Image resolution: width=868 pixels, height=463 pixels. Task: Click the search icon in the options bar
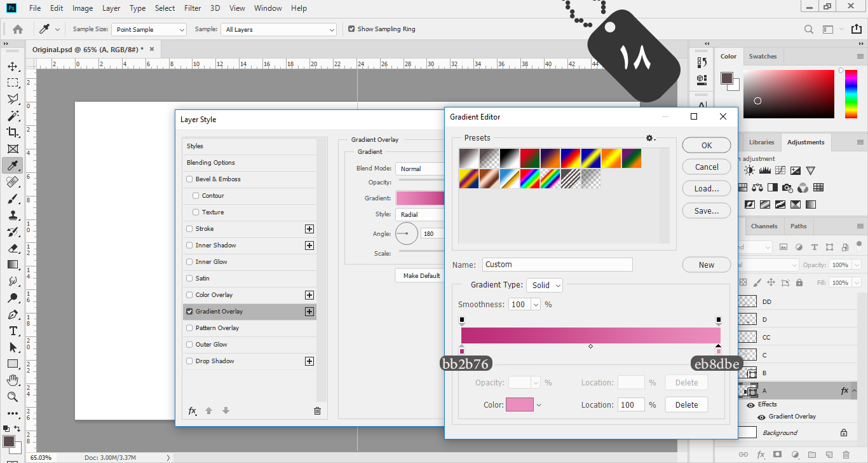(x=808, y=29)
